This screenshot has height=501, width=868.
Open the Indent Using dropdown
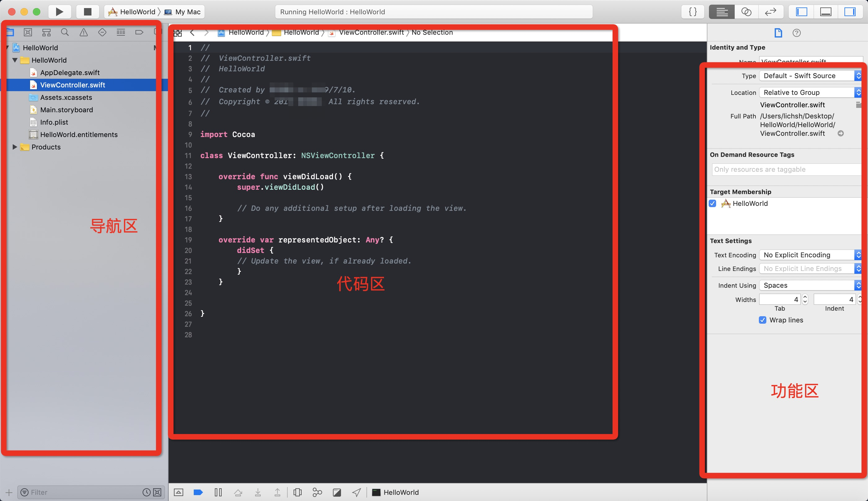(810, 285)
